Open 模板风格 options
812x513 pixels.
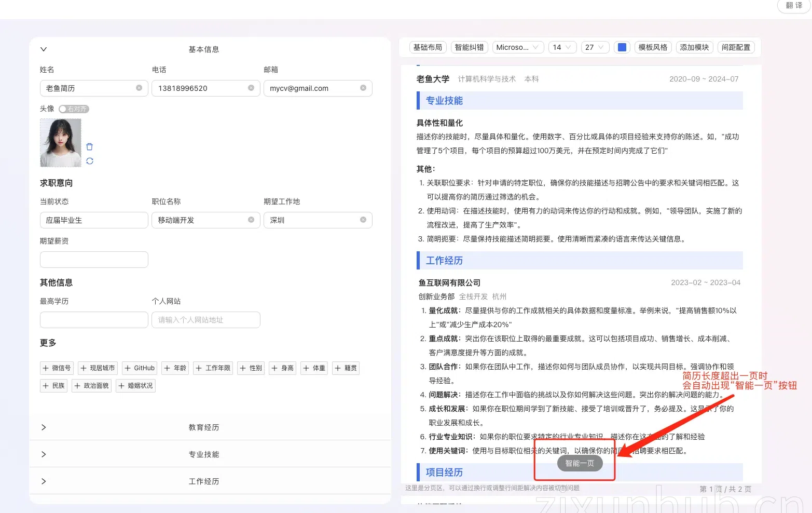point(653,47)
